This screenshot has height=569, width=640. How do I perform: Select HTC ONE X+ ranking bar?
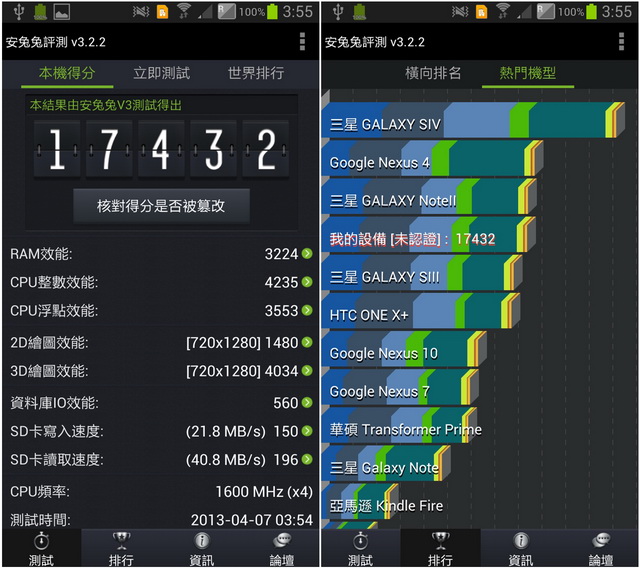[420, 311]
